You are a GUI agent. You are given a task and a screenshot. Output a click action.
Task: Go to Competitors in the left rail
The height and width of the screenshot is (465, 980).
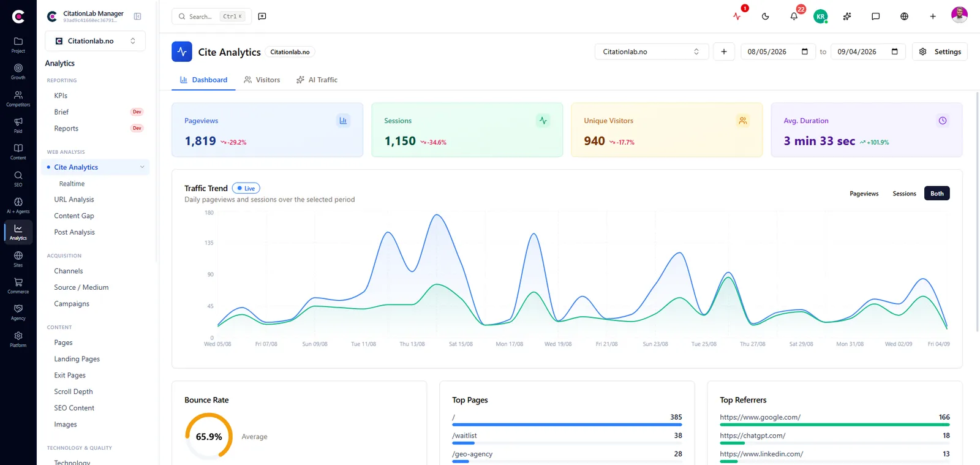point(18,99)
